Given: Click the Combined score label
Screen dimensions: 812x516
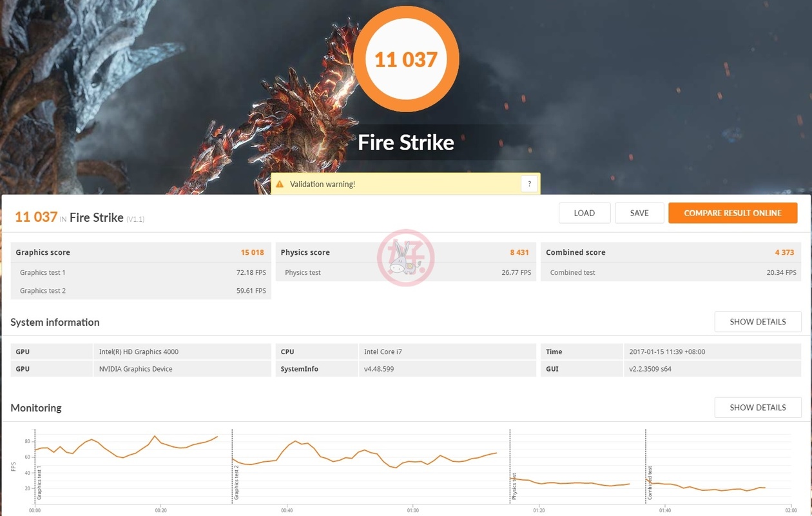Looking at the screenshot, I should (575, 252).
